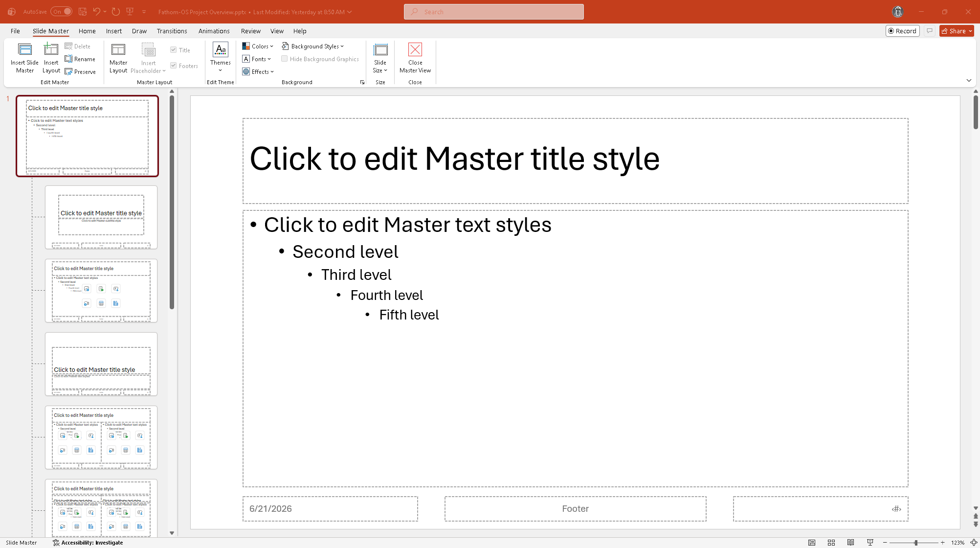
Task: Open the Help tab
Action: [300, 31]
